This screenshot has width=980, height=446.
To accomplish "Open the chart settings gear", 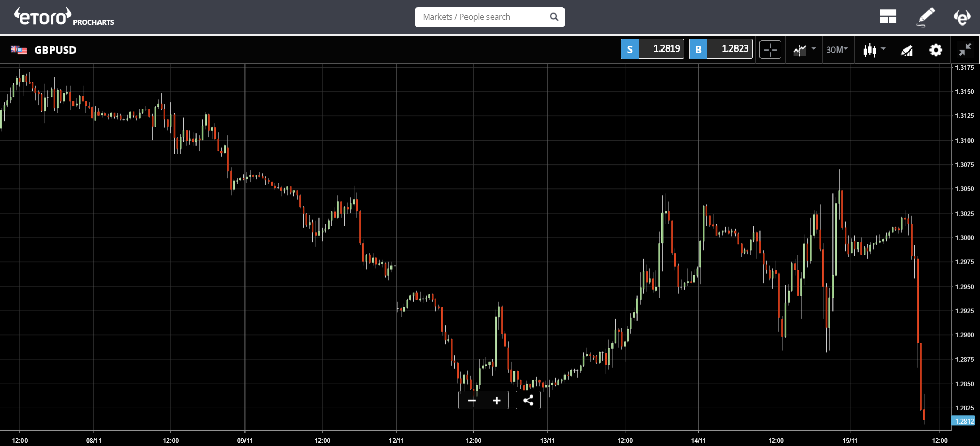I will 936,49.
